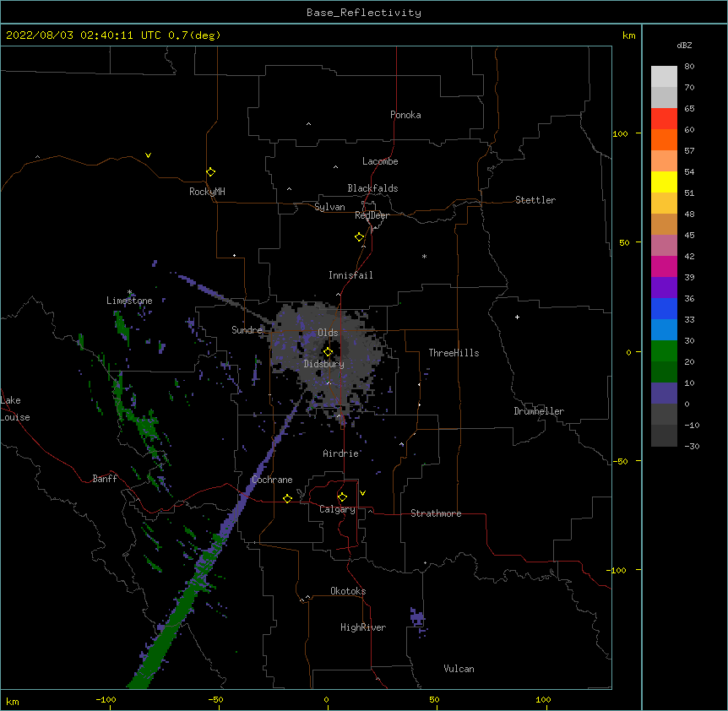The height and width of the screenshot is (711, 728).
Task: Click the dBZ legend heading
Action: (684, 46)
